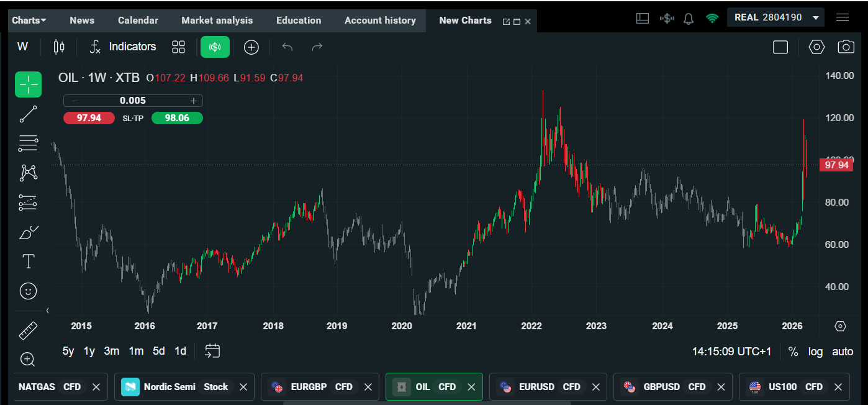
Task: Select the text annotation tool
Action: point(28,261)
